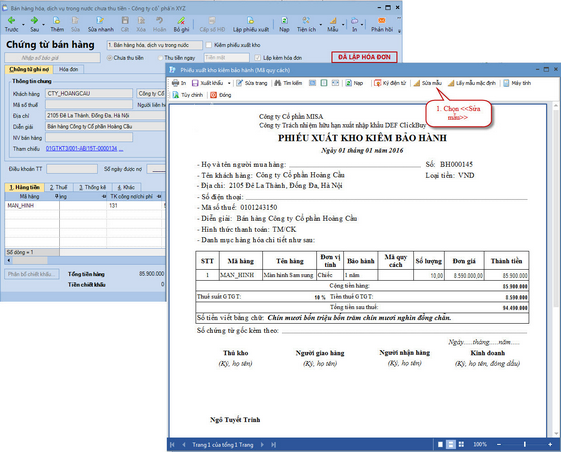Select the 1. Hàng tiền tab

tap(24, 187)
